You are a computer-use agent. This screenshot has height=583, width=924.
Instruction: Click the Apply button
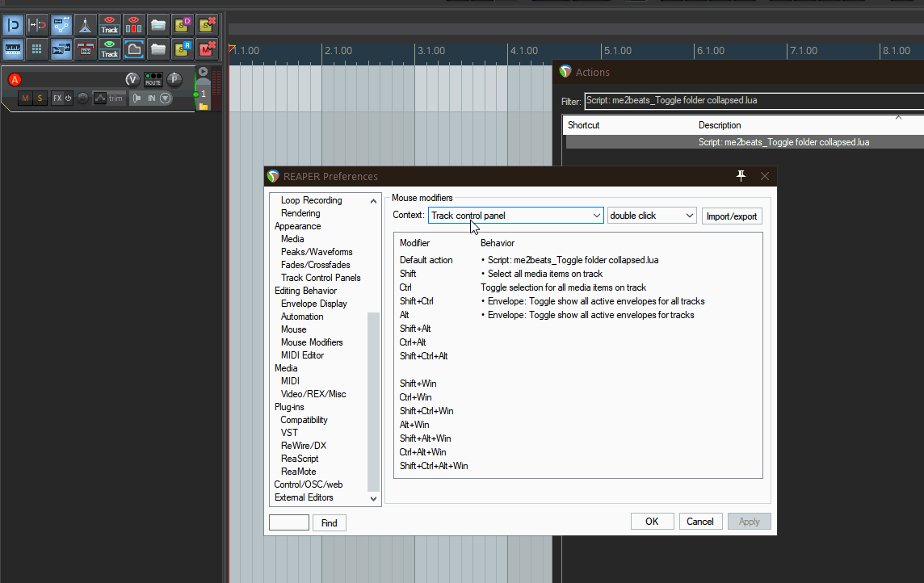click(749, 521)
